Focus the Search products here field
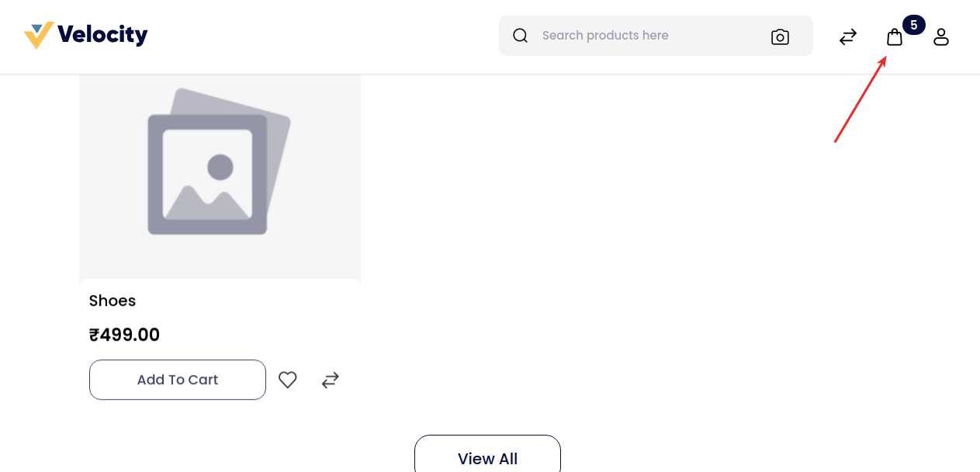 point(644,36)
